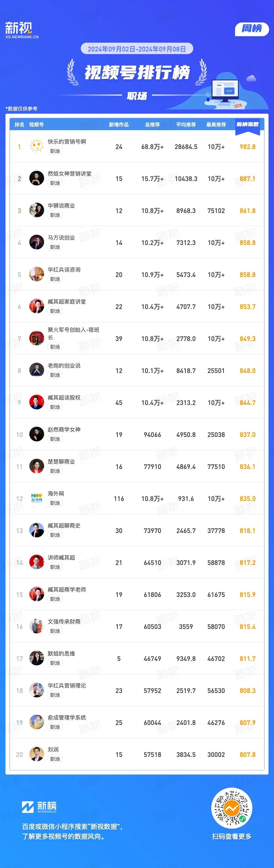274x868 pixels.
Task: Open the 臧其超谈股权 account name
Action: [x=64, y=398]
